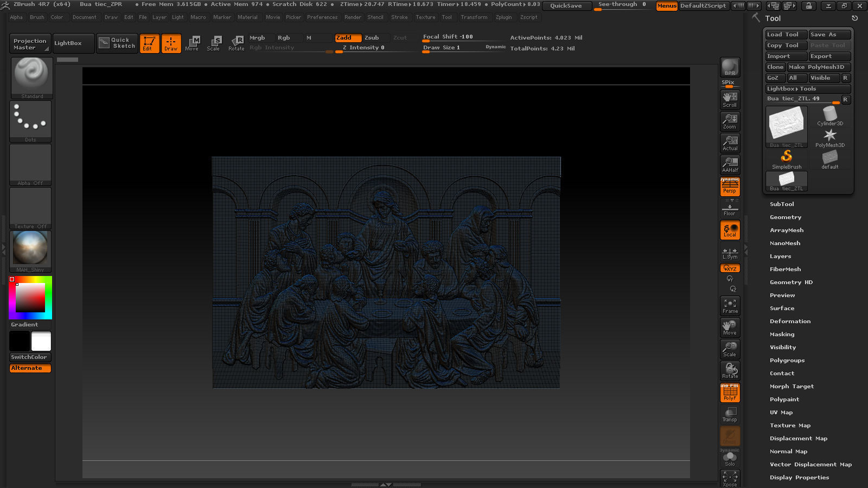Expand the Geometry section
The image size is (868, 488).
pyautogui.click(x=785, y=217)
